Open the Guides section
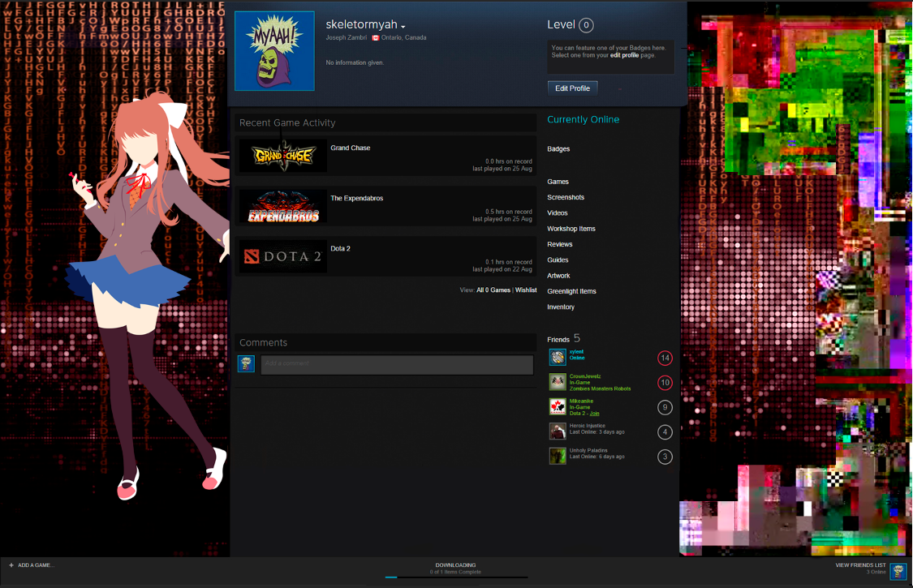 558,260
